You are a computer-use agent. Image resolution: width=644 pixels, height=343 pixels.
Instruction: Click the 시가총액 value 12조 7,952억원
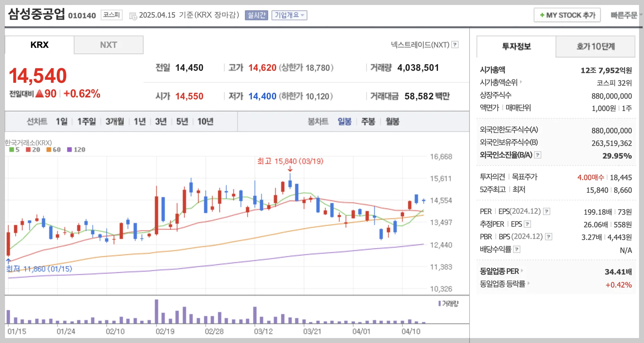(606, 70)
